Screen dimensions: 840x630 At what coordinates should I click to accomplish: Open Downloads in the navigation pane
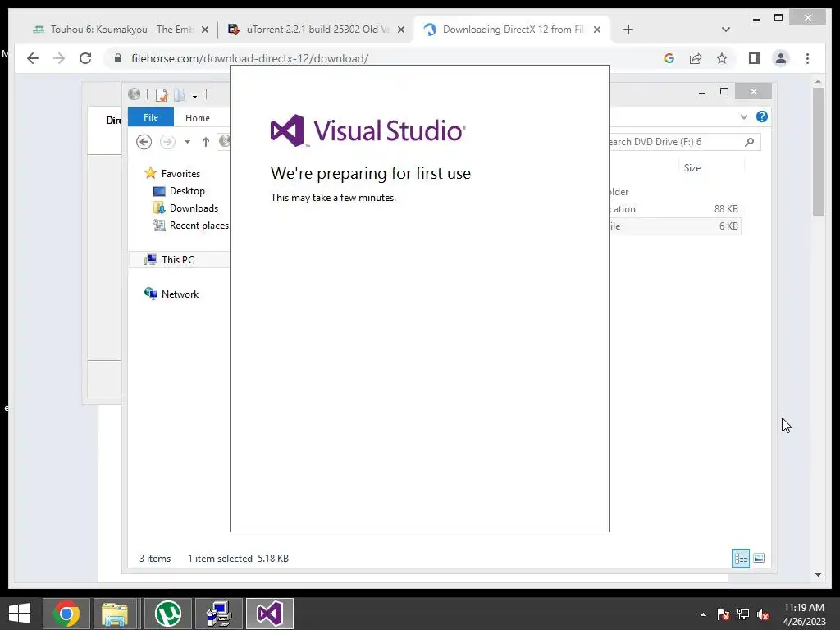pyautogui.click(x=186, y=208)
